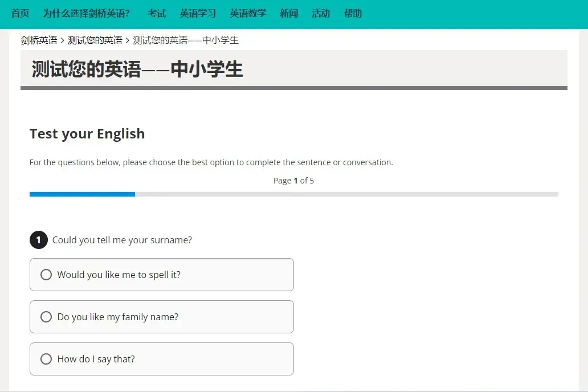
Task: Pick the "How do I say that?" radio button
Action: point(46,359)
